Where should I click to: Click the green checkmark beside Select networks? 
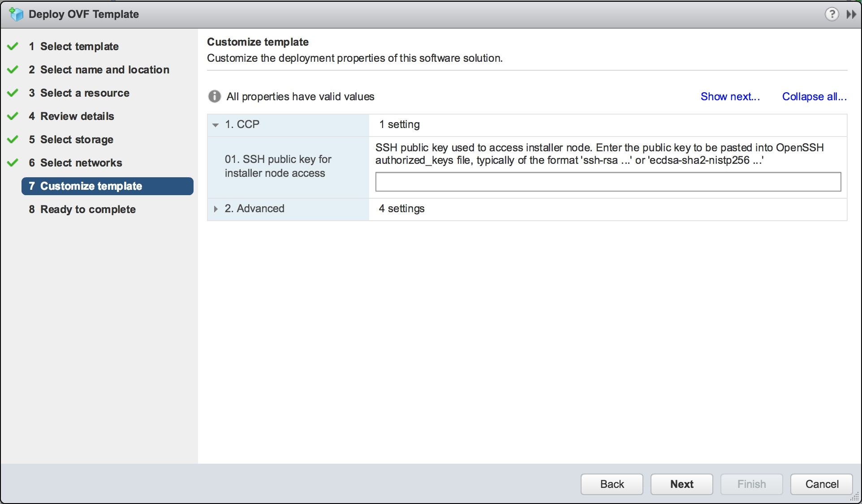(12, 162)
